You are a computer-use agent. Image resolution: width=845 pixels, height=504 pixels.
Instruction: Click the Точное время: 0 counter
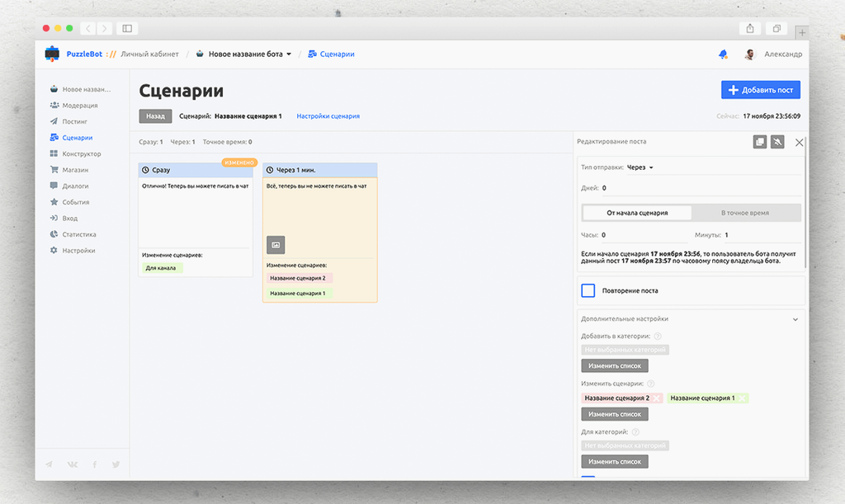tap(228, 142)
